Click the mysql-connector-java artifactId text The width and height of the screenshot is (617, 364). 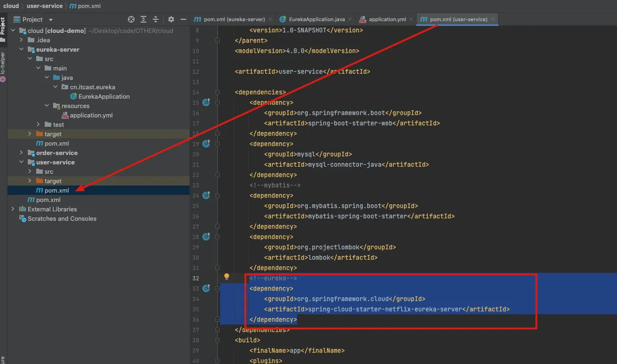(344, 164)
